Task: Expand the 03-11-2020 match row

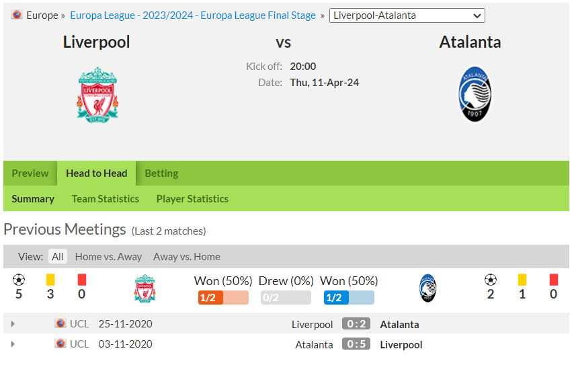Action: point(13,344)
